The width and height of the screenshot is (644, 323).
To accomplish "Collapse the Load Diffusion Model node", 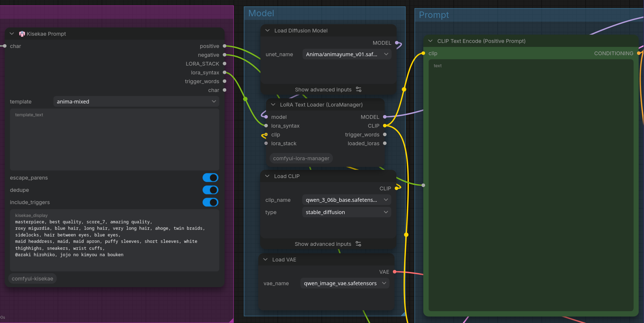I will coord(267,30).
